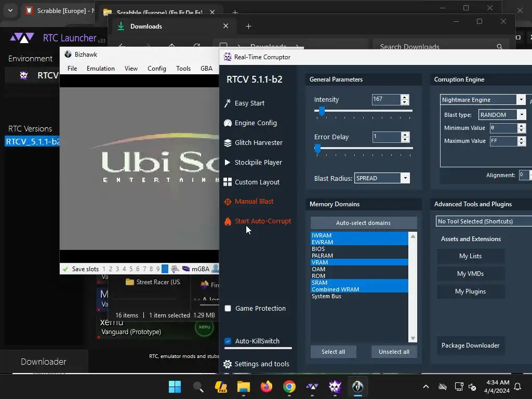This screenshot has width=532, height=399.
Task: Click the Start Auto-Corrupt flame icon
Action: click(228, 221)
